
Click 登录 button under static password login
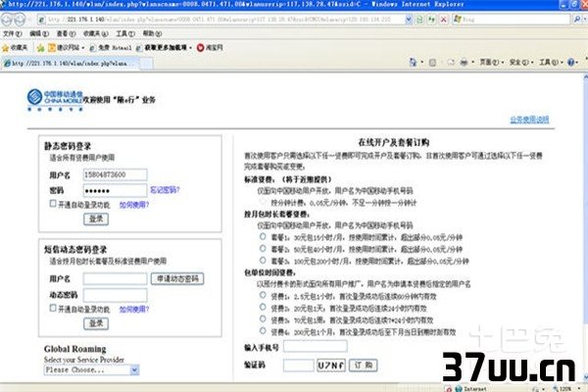point(96,219)
